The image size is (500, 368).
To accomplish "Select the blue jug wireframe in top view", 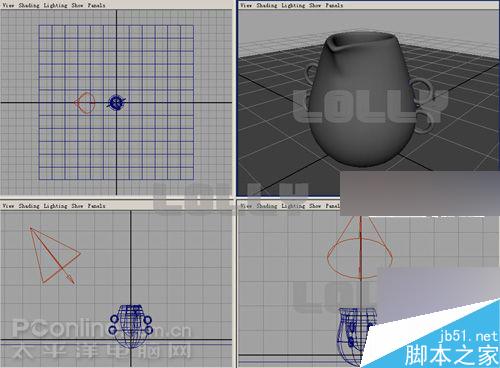I will (x=116, y=102).
